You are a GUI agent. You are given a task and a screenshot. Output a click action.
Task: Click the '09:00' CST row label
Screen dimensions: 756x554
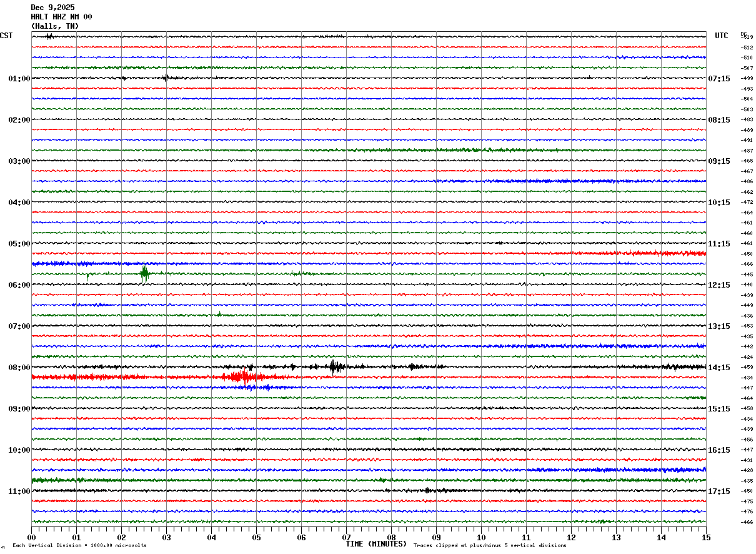[x=19, y=408]
